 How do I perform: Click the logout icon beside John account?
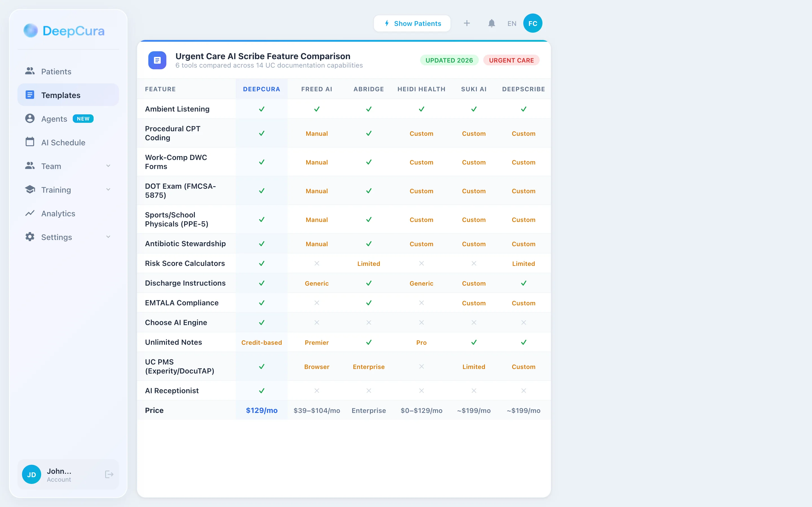coord(109,474)
